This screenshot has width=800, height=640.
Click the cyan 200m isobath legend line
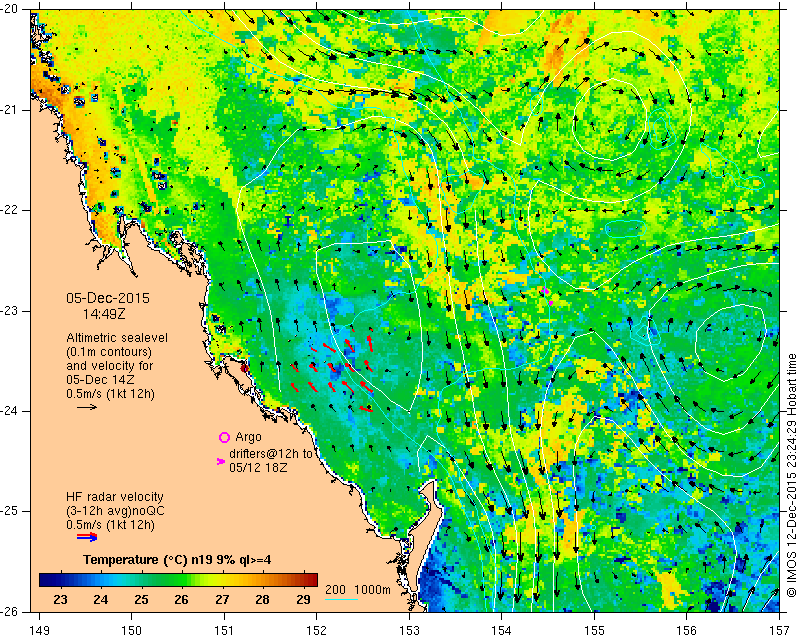[341, 599]
